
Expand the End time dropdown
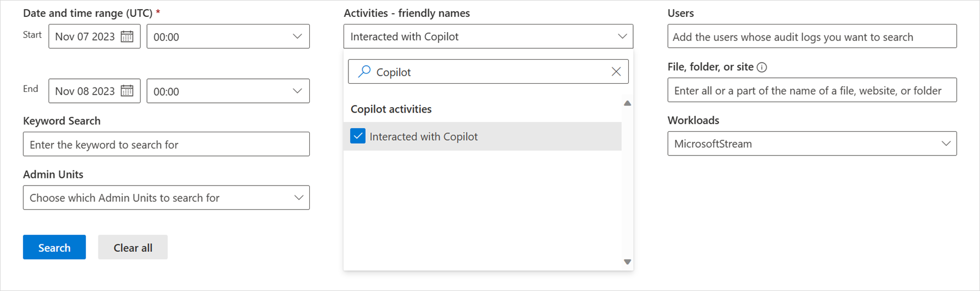click(297, 91)
